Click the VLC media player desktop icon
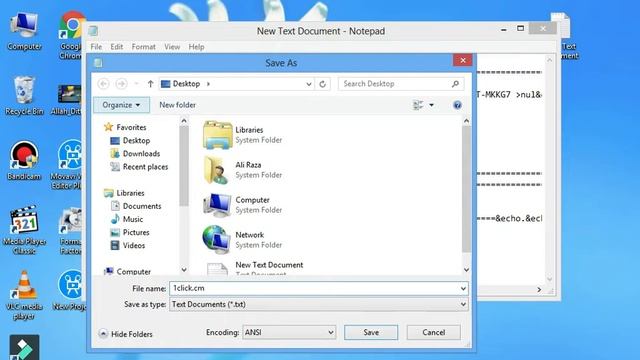The height and width of the screenshot is (360, 640). (24, 295)
